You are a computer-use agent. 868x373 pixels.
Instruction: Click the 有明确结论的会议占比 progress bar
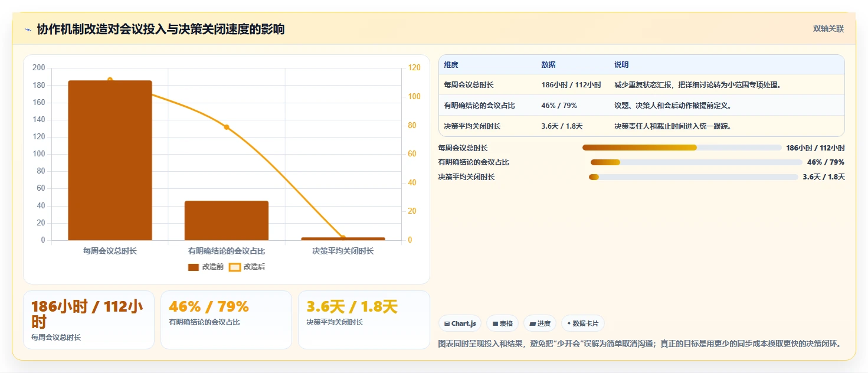[696, 162]
